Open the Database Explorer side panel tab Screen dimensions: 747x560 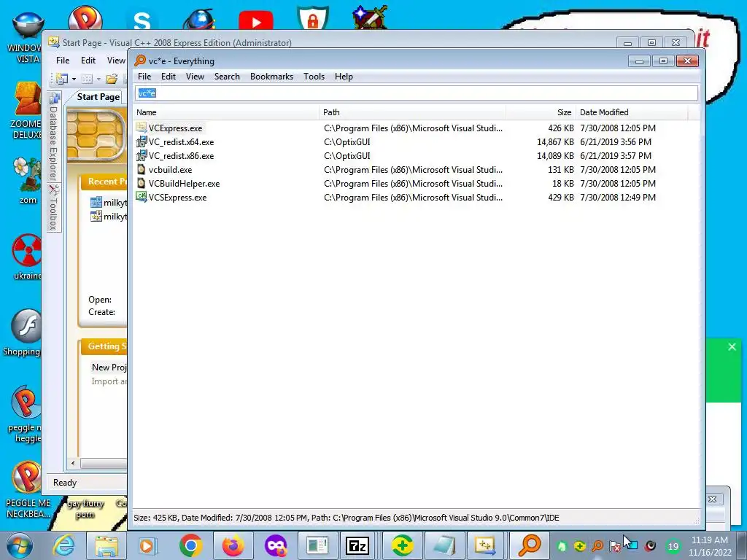pyautogui.click(x=54, y=137)
